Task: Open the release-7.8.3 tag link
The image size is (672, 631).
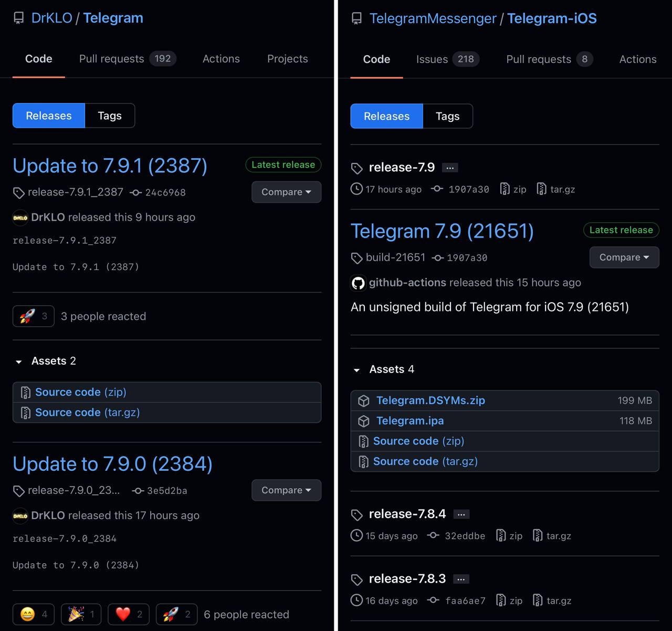Action: [x=407, y=578]
